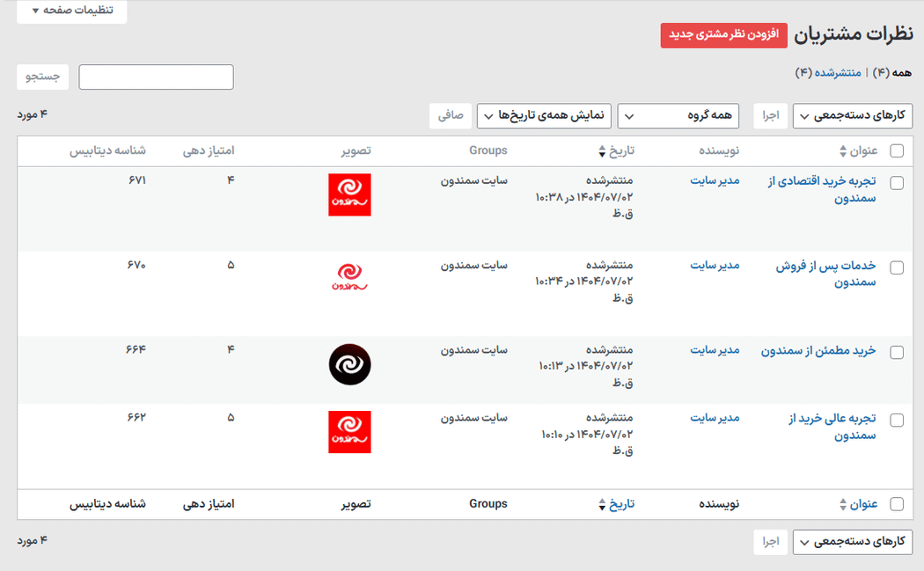Open the top کارهای دسته‌جمعی dropdown

pos(852,116)
